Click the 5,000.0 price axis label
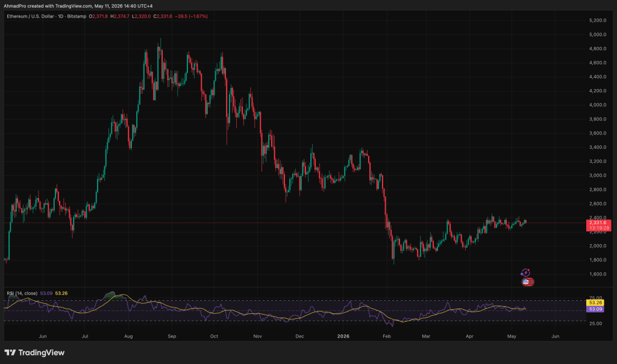Viewport: 617px width, 364px height. pyautogui.click(x=597, y=34)
